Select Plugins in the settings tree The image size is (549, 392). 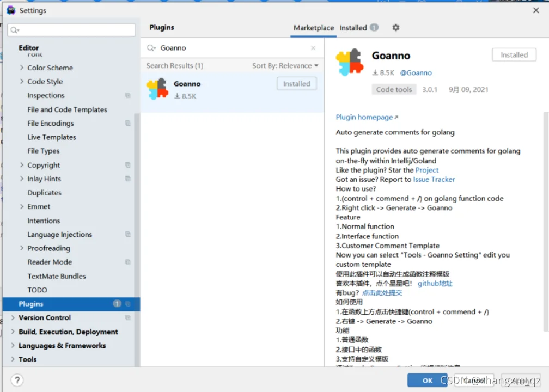click(x=71, y=304)
